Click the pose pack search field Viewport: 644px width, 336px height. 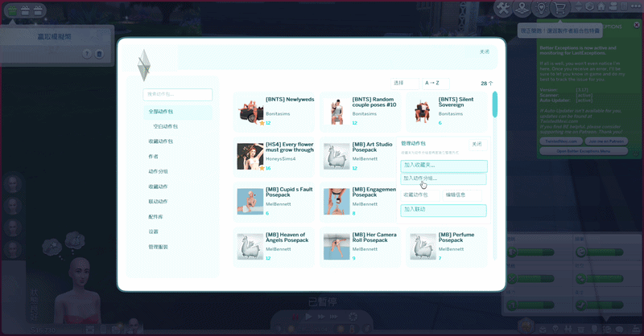tap(177, 94)
